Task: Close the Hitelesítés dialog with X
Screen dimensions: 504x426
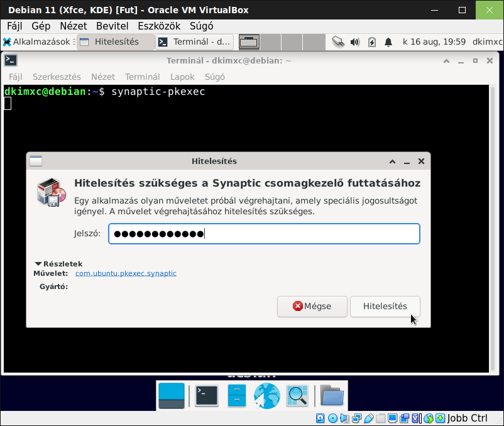Action: pyautogui.click(x=421, y=161)
